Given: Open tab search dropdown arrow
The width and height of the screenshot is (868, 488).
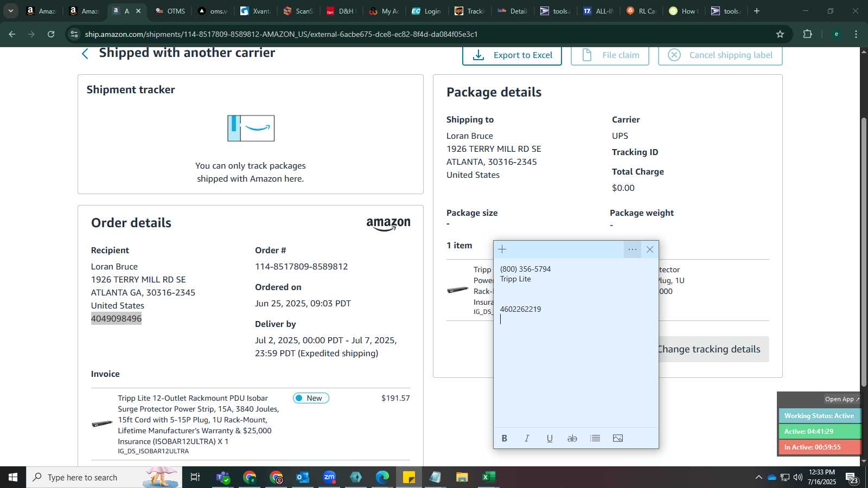Looking at the screenshot, I should (x=11, y=11).
